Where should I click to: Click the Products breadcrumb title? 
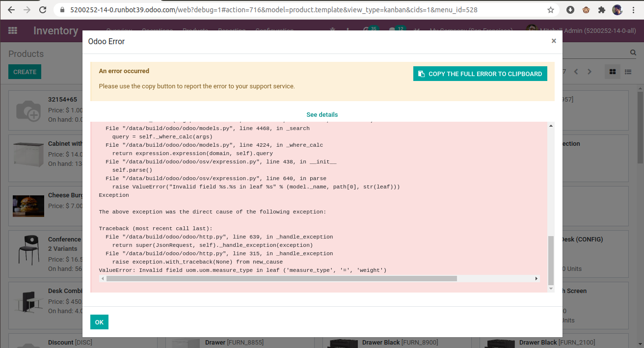(x=26, y=54)
